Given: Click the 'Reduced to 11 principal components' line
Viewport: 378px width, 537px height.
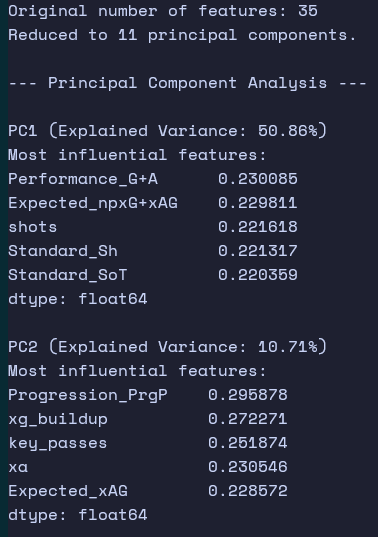Looking at the screenshot, I should [x=182, y=35].
